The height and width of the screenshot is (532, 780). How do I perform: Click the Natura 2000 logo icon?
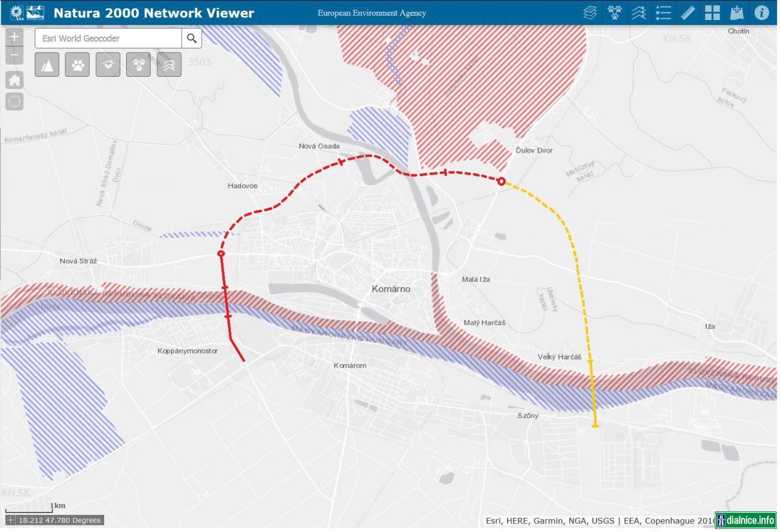click(35, 12)
